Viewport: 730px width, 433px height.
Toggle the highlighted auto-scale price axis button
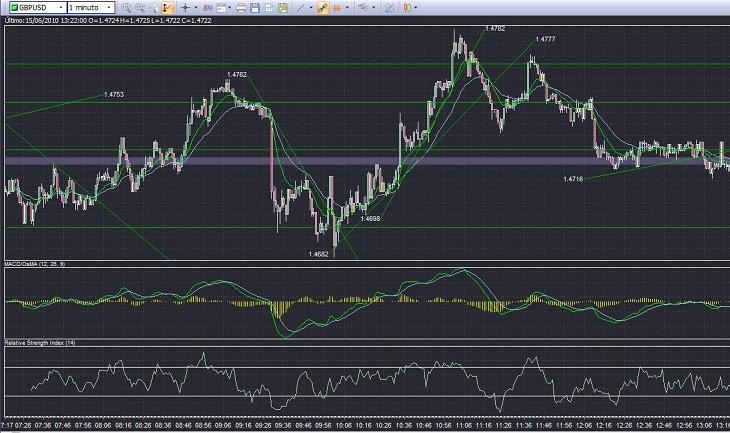[x=166, y=7]
